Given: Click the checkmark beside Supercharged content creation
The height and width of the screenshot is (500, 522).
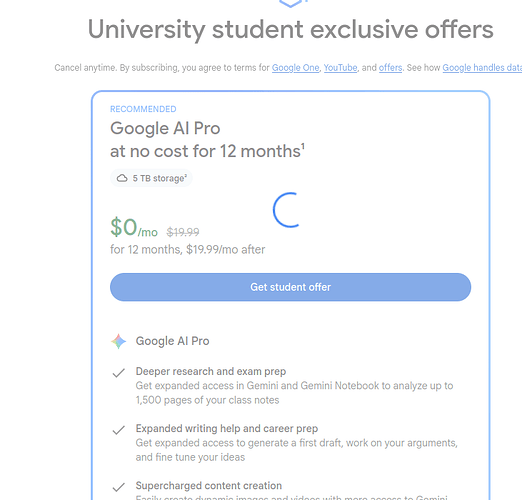Looking at the screenshot, I should click(119, 487).
